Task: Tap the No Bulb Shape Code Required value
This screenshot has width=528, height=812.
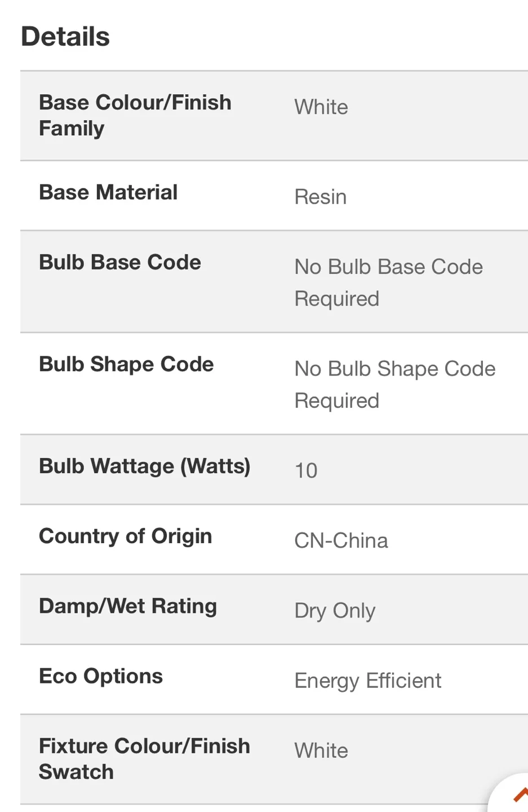Action: (394, 385)
